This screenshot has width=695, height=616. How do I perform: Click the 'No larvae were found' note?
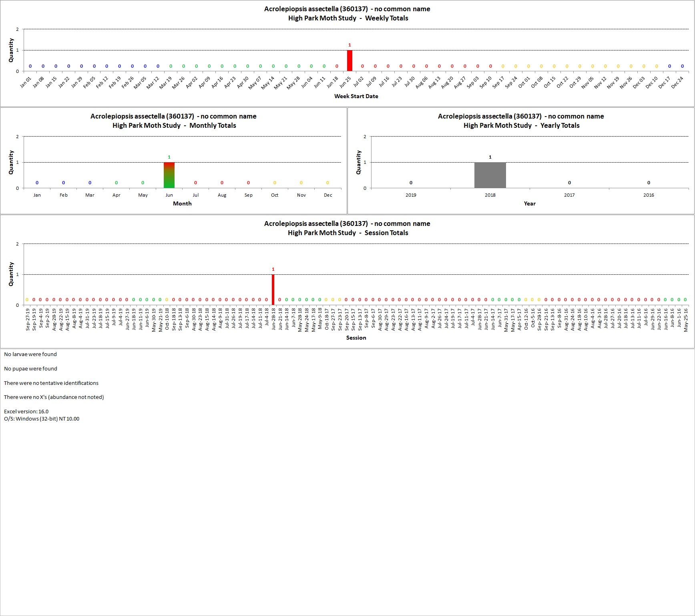(30, 354)
